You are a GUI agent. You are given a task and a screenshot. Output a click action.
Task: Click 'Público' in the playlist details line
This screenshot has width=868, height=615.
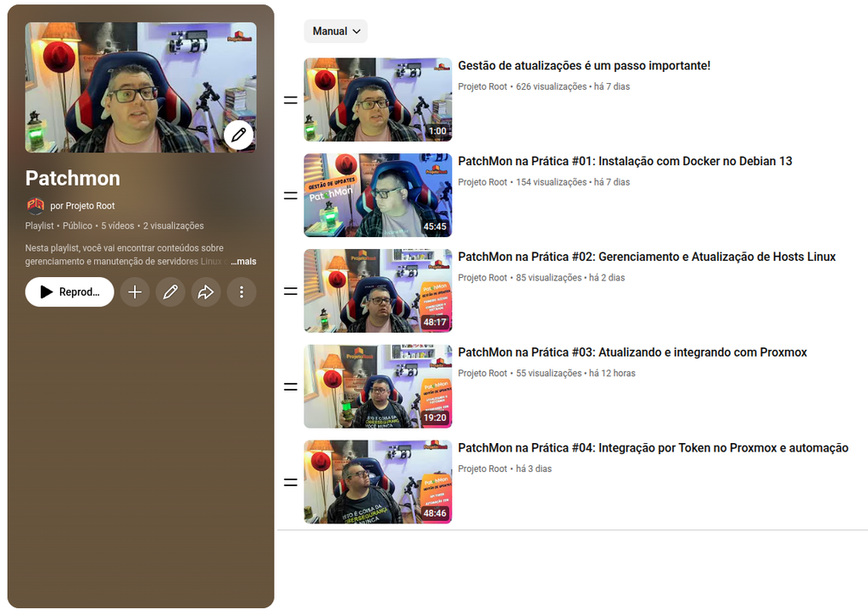click(77, 226)
